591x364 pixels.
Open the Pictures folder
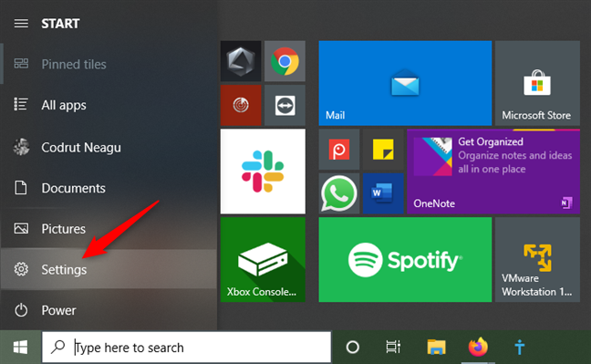[109, 229]
